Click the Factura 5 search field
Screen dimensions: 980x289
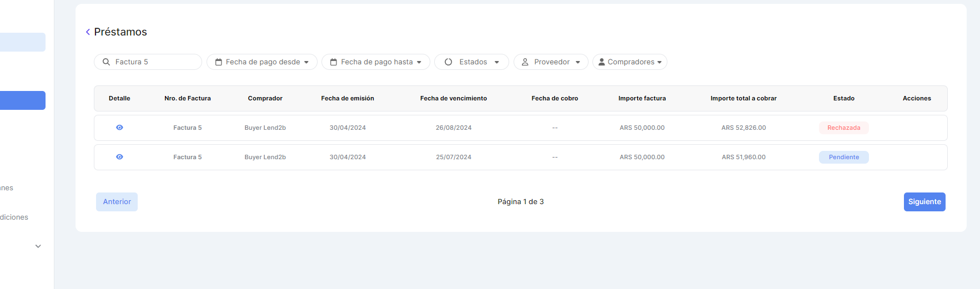pyautogui.click(x=155, y=62)
